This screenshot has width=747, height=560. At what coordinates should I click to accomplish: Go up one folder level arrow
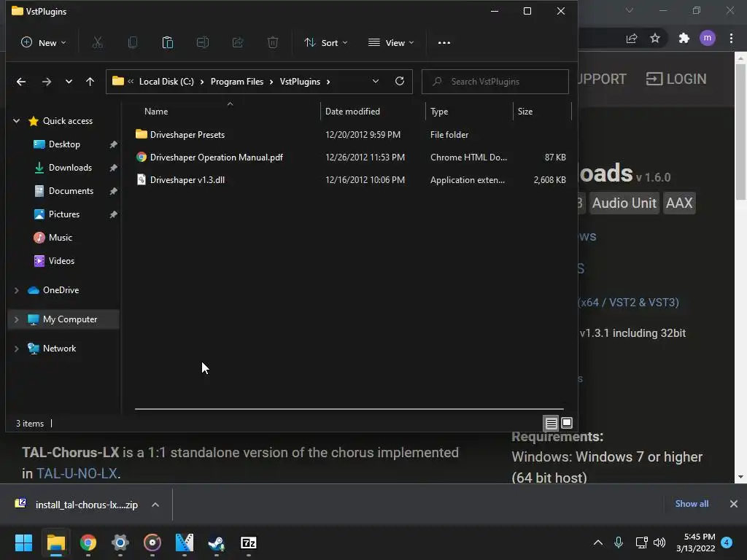coord(90,82)
